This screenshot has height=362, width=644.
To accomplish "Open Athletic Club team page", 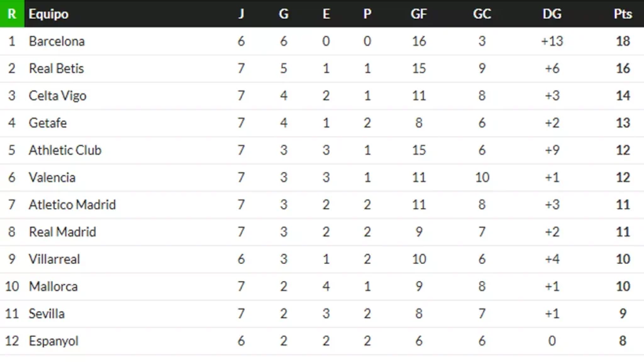I will click(x=65, y=150).
